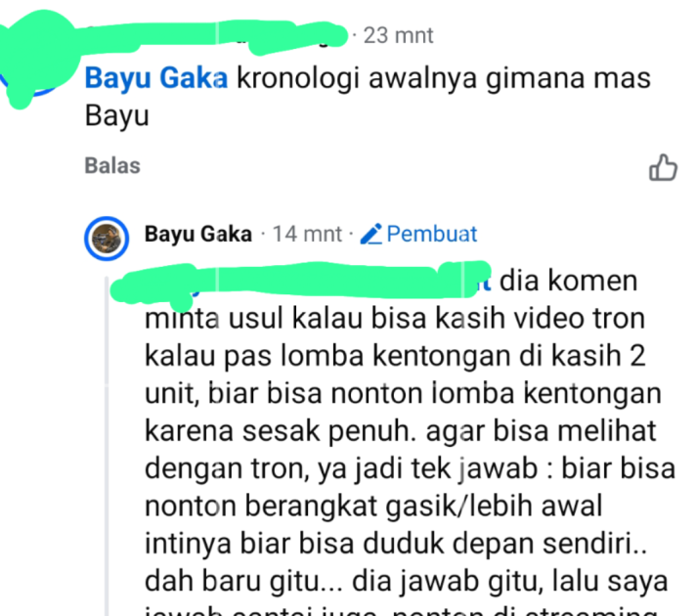
Task: Tap Balas to reply to the comment
Action: pos(112,165)
